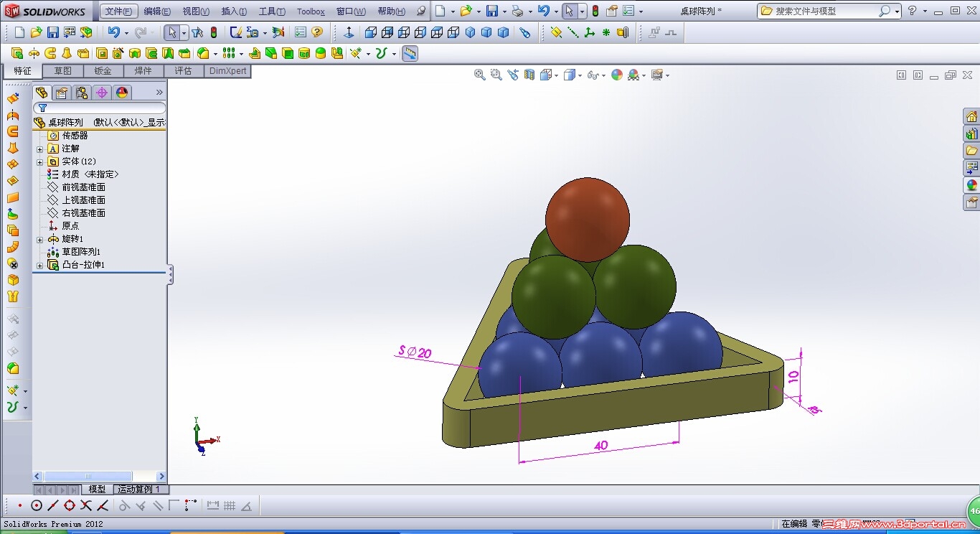Open the 编辑(E) menu
The height and width of the screenshot is (534, 980).
click(157, 11)
